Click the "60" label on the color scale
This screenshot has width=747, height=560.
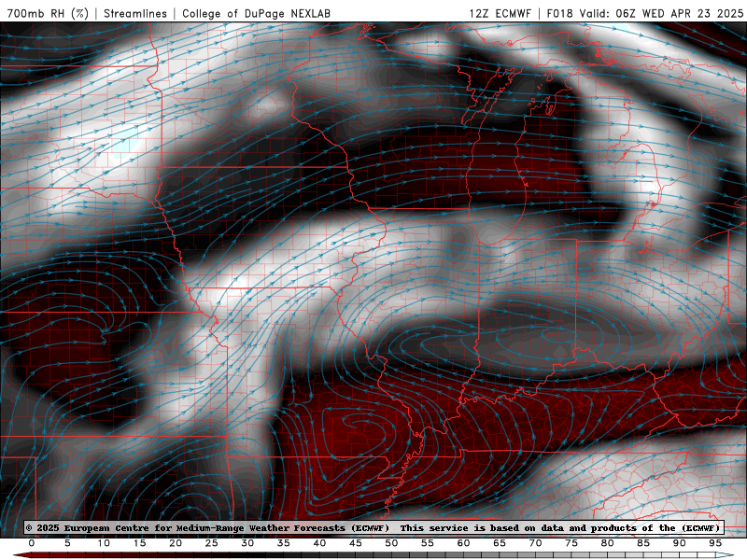point(463,543)
